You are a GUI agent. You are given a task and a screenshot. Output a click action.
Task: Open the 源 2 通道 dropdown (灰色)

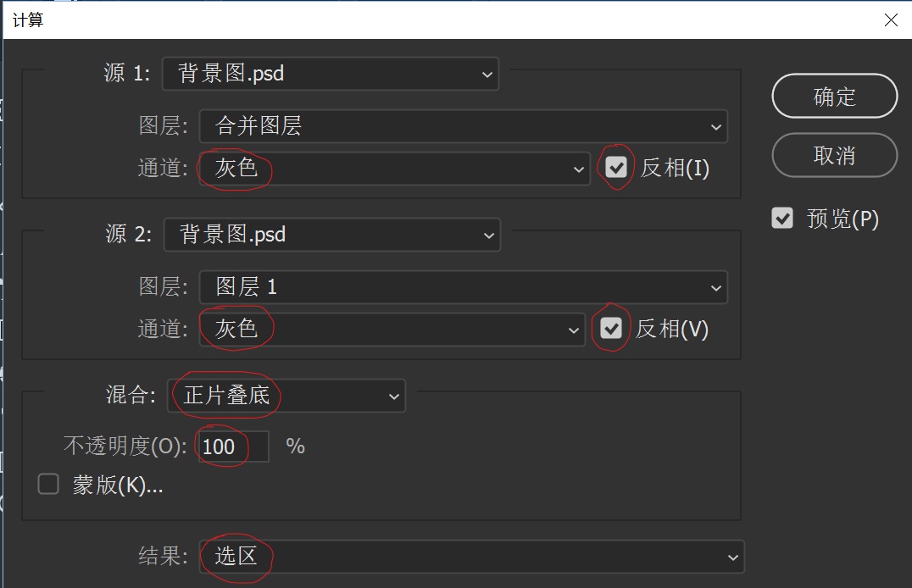[392, 330]
